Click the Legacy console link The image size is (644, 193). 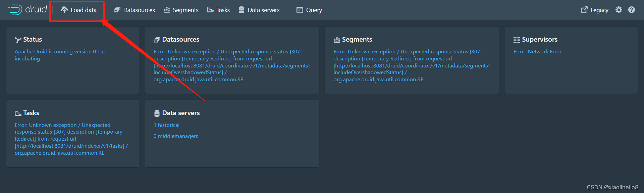[599, 10]
